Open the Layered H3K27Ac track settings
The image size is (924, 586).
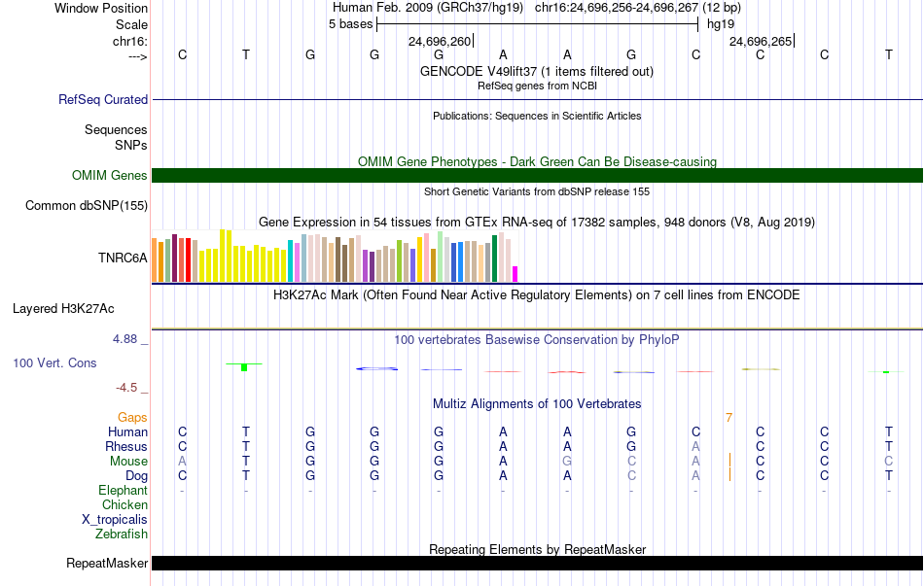[63, 309]
